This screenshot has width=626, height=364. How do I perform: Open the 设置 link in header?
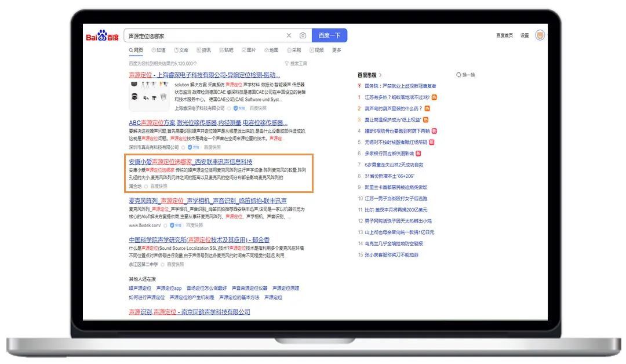click(x=524, y=36)
